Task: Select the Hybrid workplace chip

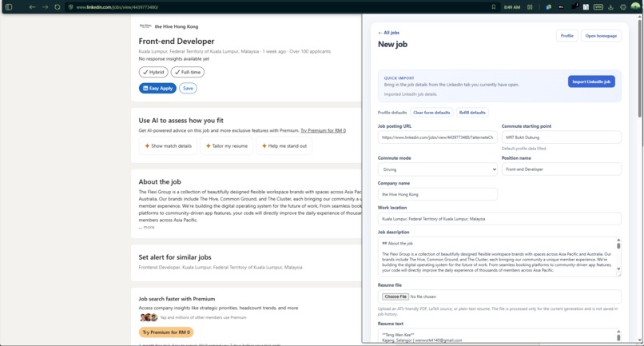Action: [153, 72]
